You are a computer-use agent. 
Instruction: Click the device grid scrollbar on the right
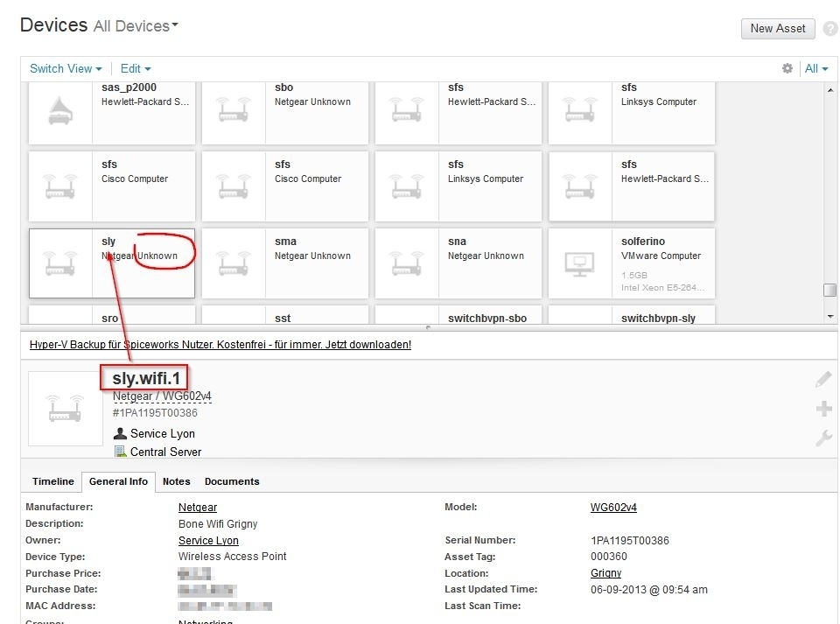829,289
